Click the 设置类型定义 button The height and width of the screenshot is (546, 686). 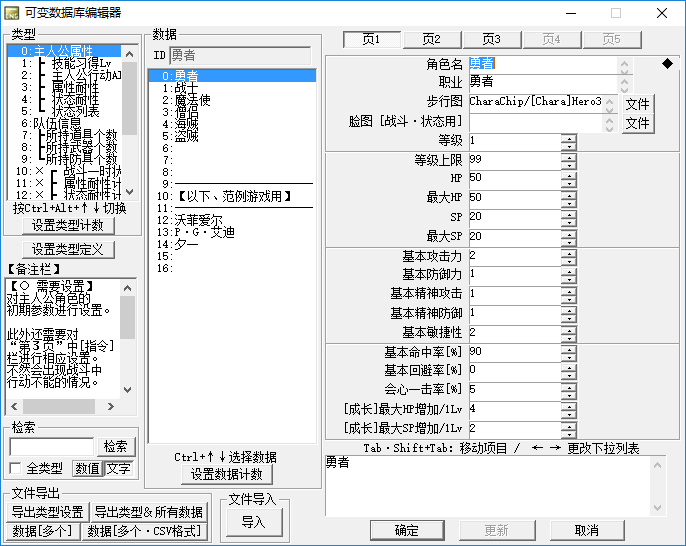click(68, 249)
